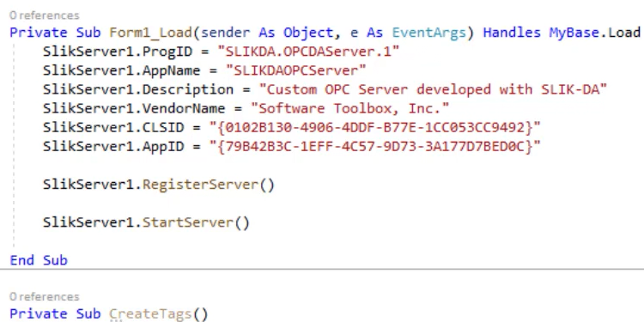Select the CreateTags sub name
The width and height of the screenshot is (644, 322).
click(150, 314)
